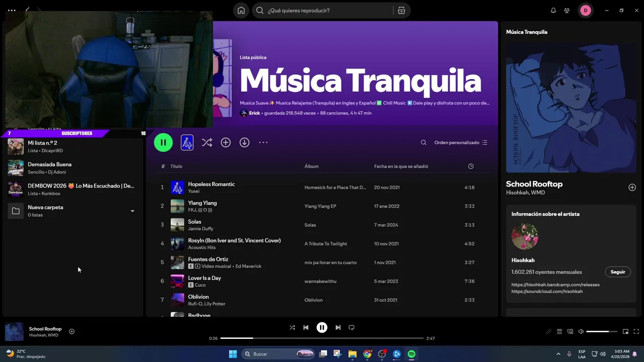Image resolution: width=644 pixels, height=362 pixels.
Task: Adjust the Spotify volume slider
Action: [601, 331]
